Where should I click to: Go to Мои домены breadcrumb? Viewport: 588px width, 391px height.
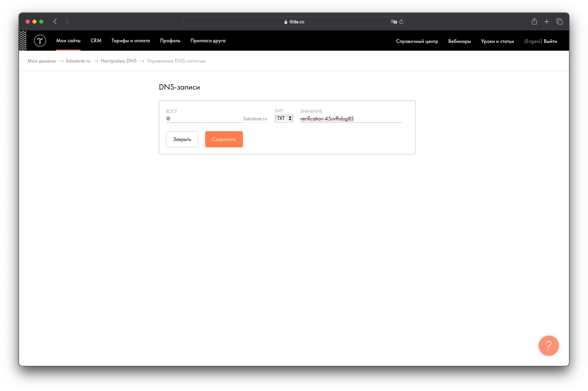pos(42,61)
